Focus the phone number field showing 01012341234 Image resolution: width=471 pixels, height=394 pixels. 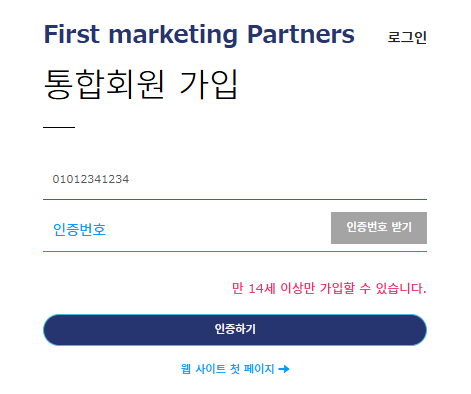point(235,179)
